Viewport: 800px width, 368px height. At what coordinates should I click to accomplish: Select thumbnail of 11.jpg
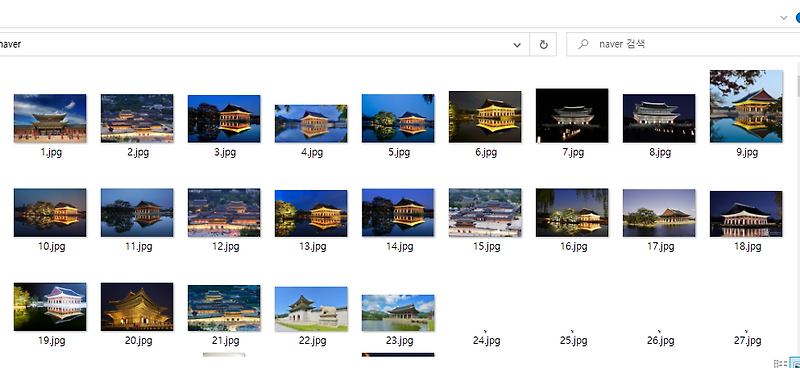pyautogui.click(x=137, y=213)
